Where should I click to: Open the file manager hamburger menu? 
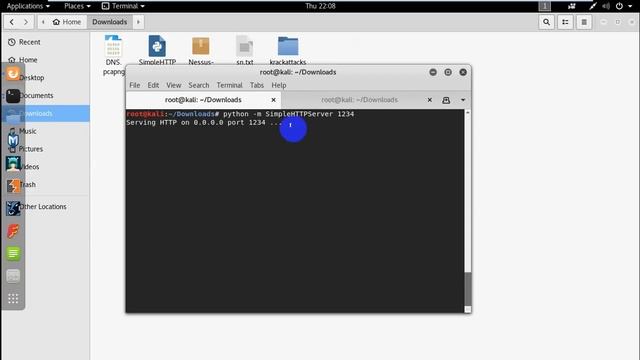[584, 22]
